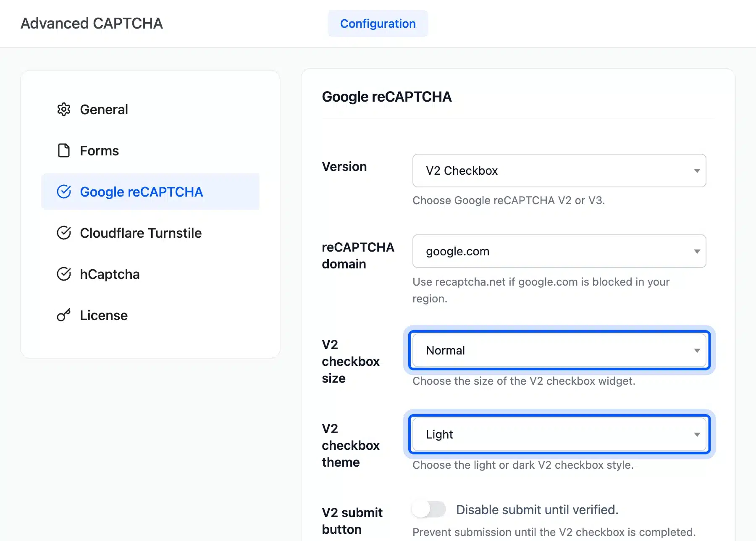Select Google reCAPTCHA in sidebar

coord(150,192)
